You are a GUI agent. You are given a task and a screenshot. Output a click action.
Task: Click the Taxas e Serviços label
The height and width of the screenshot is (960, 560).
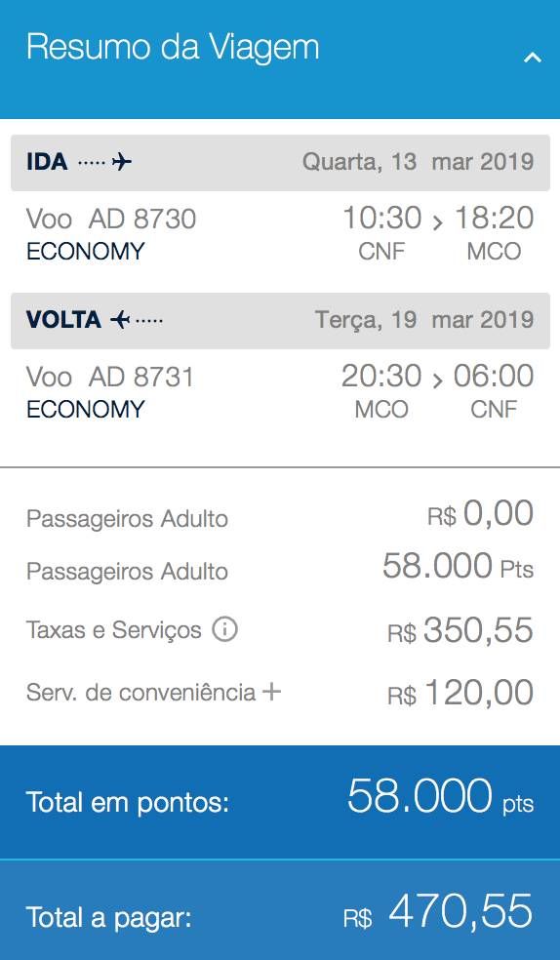click(114, 630)
